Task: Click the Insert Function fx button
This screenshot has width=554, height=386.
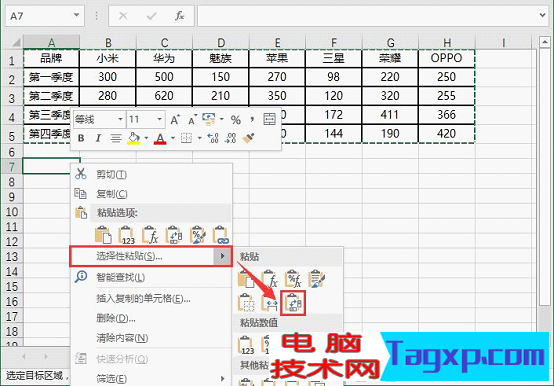Action: (x=179, y=16)
